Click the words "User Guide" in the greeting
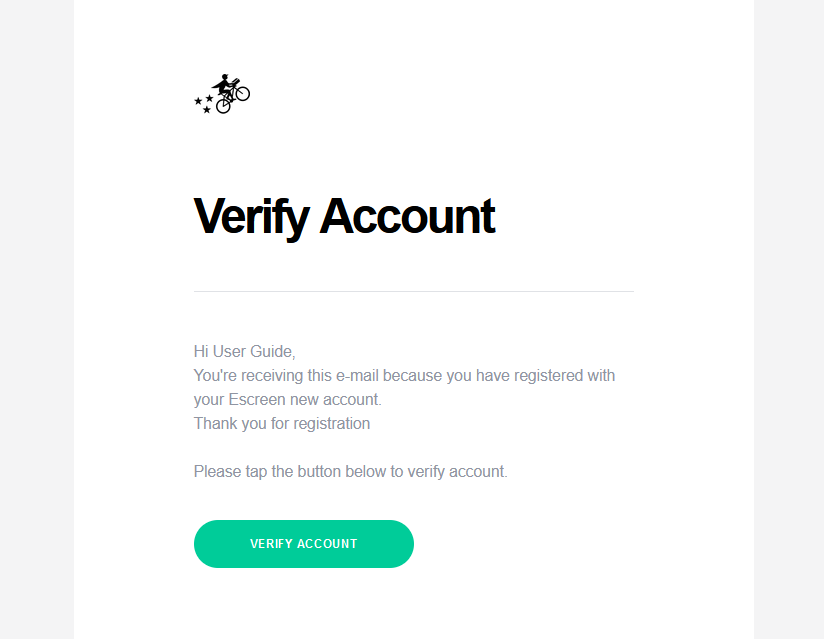 tap(254, 351)
